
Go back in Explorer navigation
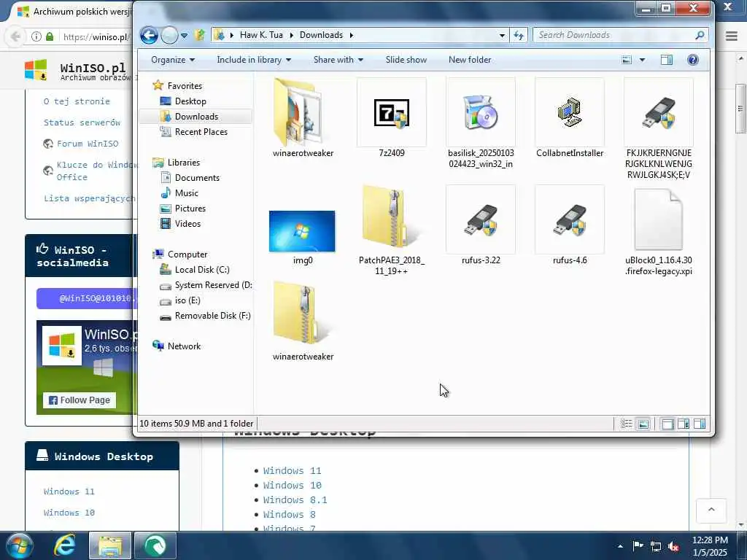149,35
